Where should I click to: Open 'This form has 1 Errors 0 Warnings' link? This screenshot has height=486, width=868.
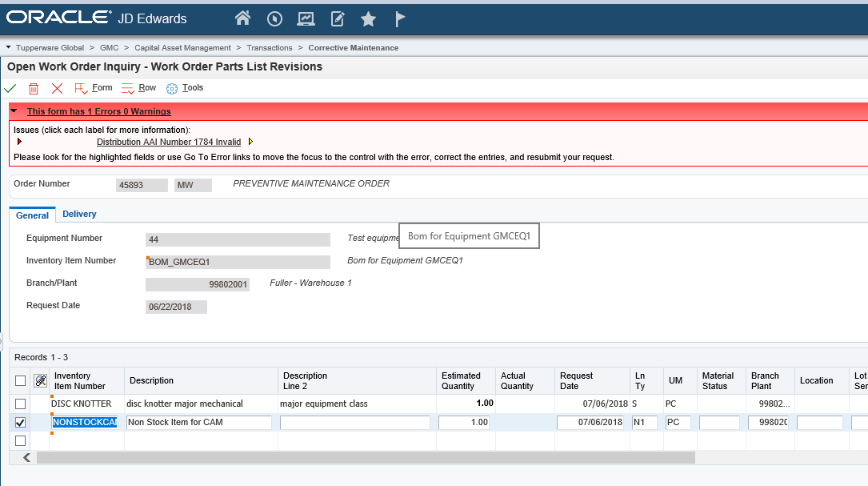[x=99, y=111]
